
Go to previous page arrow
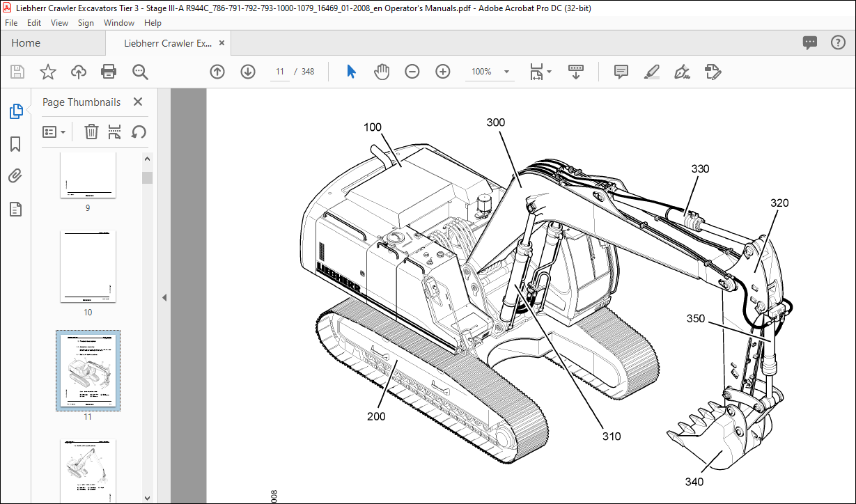(x=217, y=72)
